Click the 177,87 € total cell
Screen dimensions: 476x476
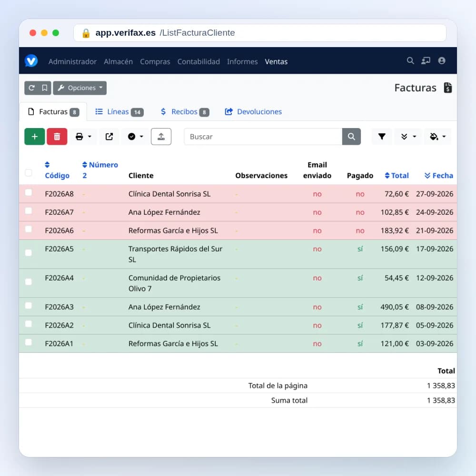[395, 325]
